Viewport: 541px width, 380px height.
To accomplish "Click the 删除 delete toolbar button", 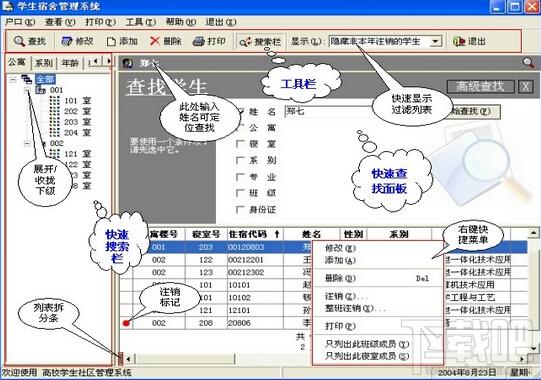I will (166, 41).
